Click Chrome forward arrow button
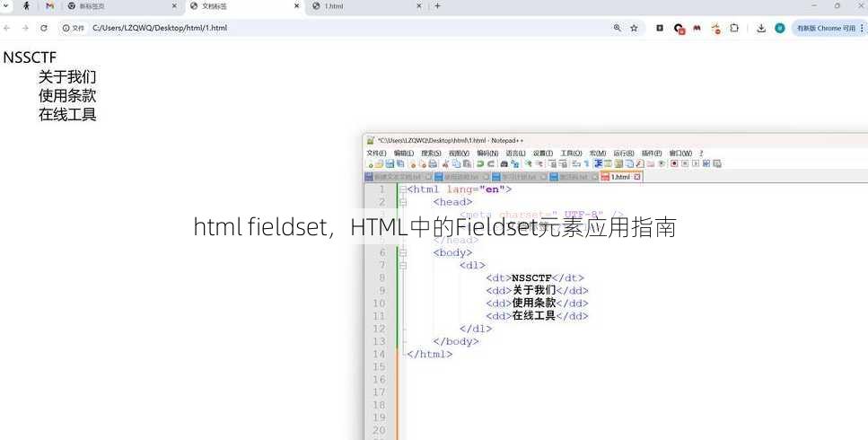Viewport: 868px width, 440px height. (x=25, y=28)
